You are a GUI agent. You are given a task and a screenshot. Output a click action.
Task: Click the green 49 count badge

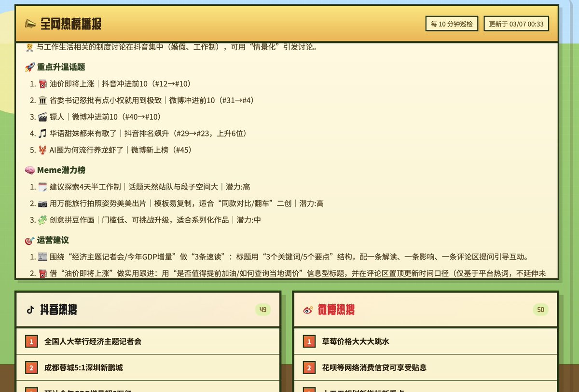(262, 310)
